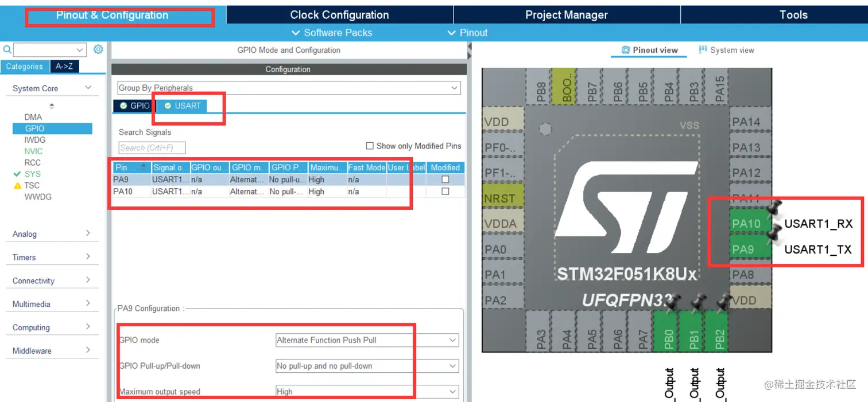
Task: Select the PA10 row in signals table
Action: [x=288, y=192]
